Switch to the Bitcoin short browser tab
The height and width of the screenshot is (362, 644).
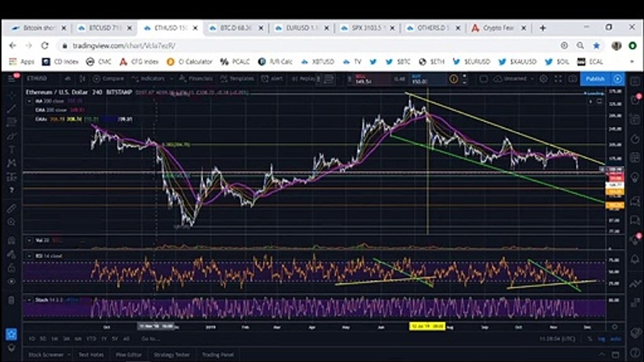pos(40,28)
